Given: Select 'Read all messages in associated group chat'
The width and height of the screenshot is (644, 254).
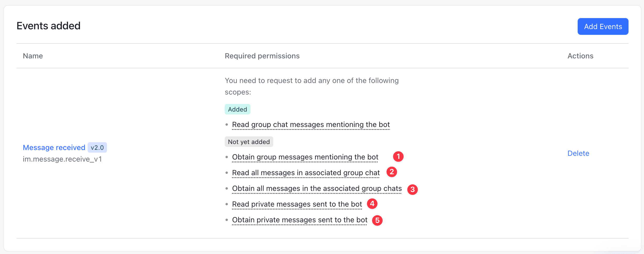Looking at the screenshot, I should coord(306,173).
